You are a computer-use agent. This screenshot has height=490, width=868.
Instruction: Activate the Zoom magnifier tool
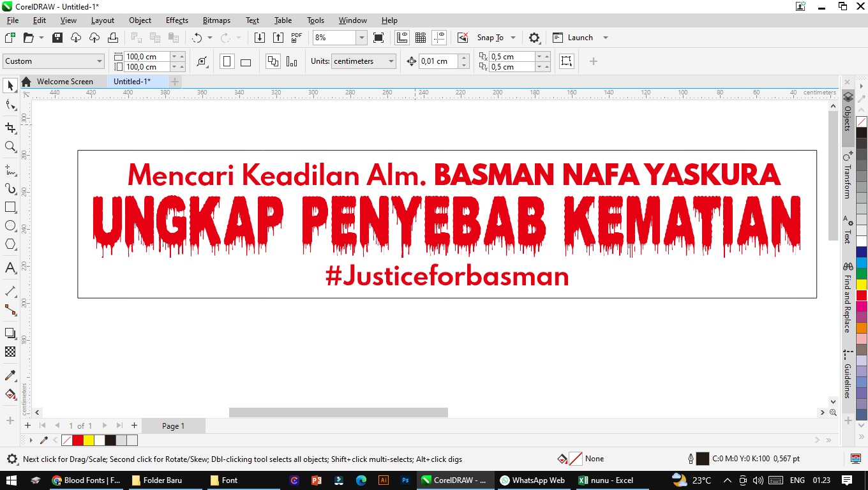coord(10,147)
